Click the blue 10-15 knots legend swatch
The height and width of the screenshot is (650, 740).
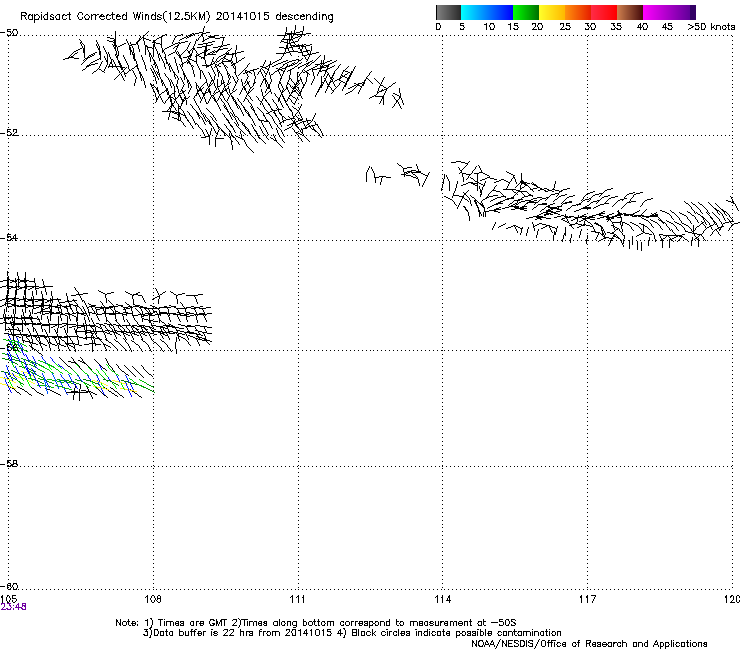500,12
